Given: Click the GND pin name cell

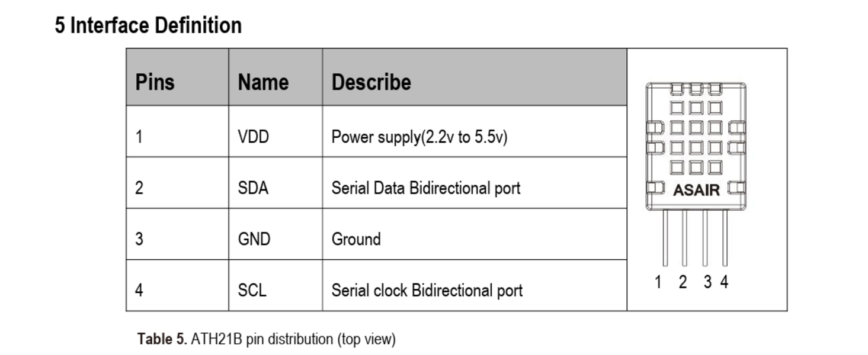Looking at the screenshot, I should (276, 234).
